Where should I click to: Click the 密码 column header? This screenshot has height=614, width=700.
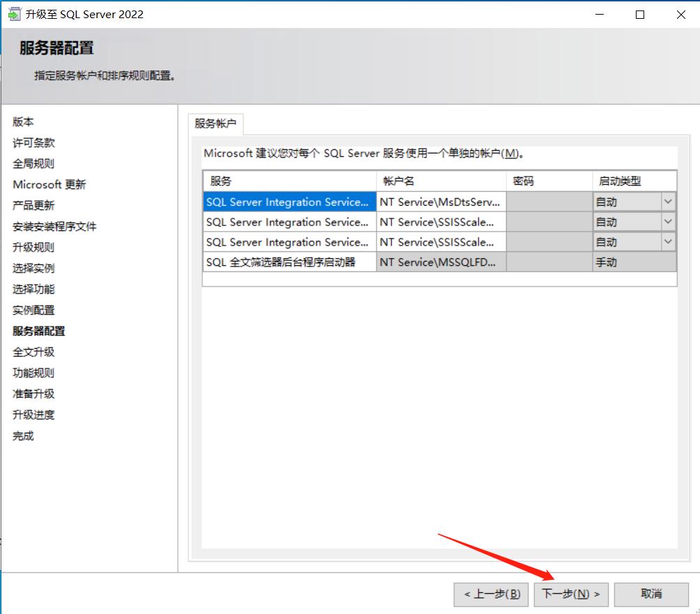(x=549, y=181)
